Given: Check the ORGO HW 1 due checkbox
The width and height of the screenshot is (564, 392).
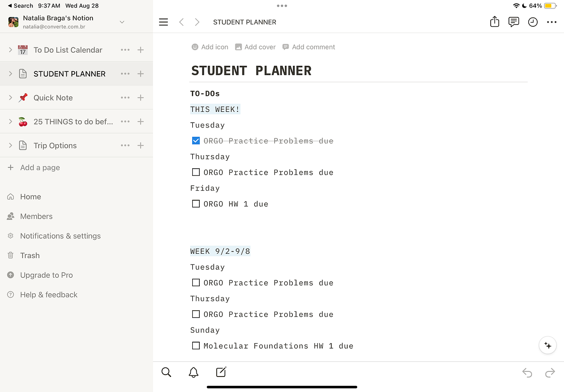Looking at the screenshot, I should [196, 204].
